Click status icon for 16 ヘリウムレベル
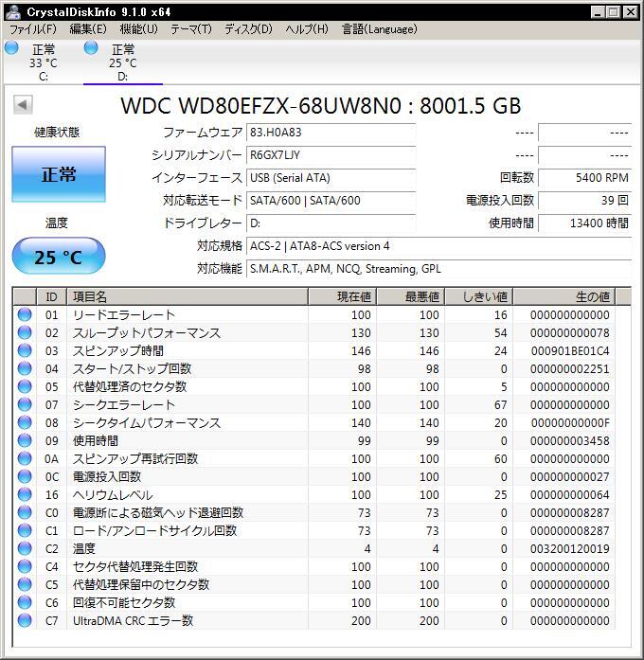This screenshot has height=660, width=644. point(25,494)
